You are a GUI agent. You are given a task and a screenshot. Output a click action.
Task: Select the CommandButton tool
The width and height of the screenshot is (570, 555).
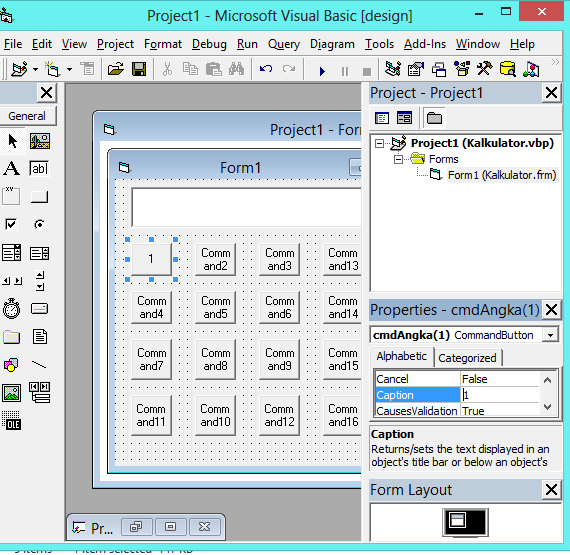(39, 197)
